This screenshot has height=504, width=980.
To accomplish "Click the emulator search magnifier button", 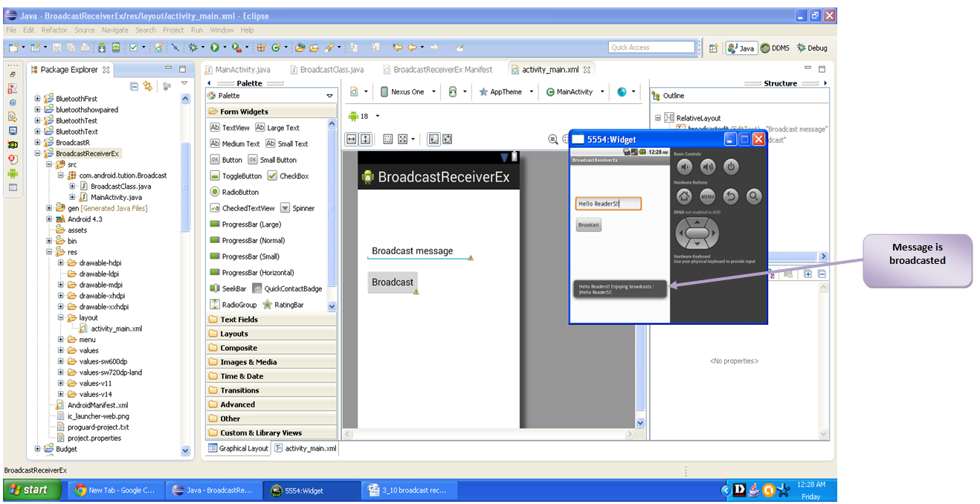I will 754,196.
